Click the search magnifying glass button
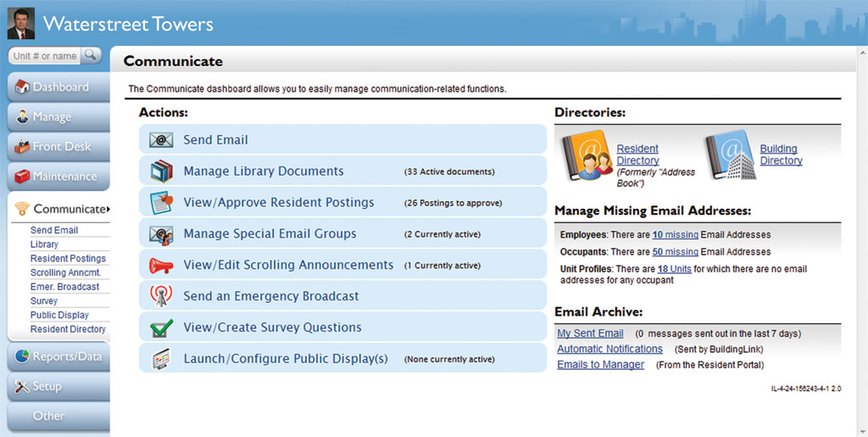The height and width of the screenshot is (437, 868). [x=92, y=55]
